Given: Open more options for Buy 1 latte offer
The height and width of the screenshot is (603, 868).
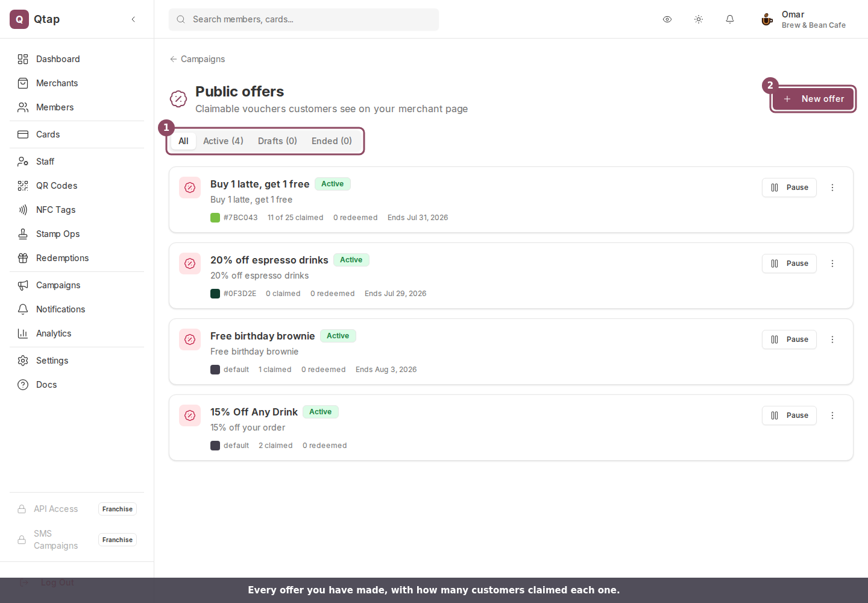Looking at the screenshot, I should (832, 188).
